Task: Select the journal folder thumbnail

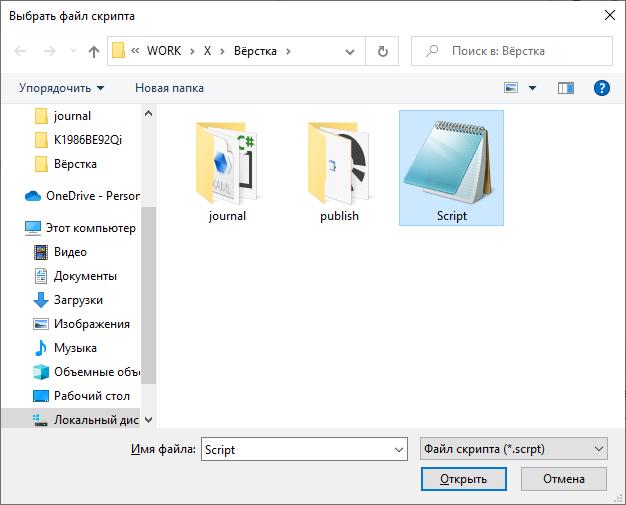Action: (x=227, y=170)
